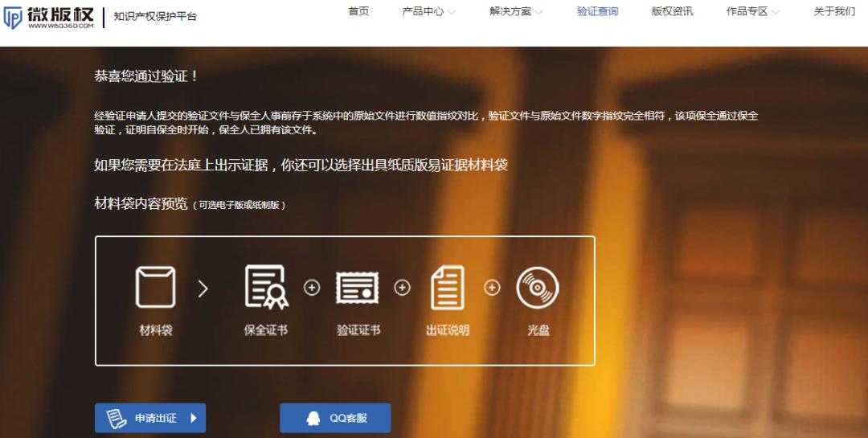868x438 pixels.
Task: Click the QQ penguin icon
Action: 313,418
